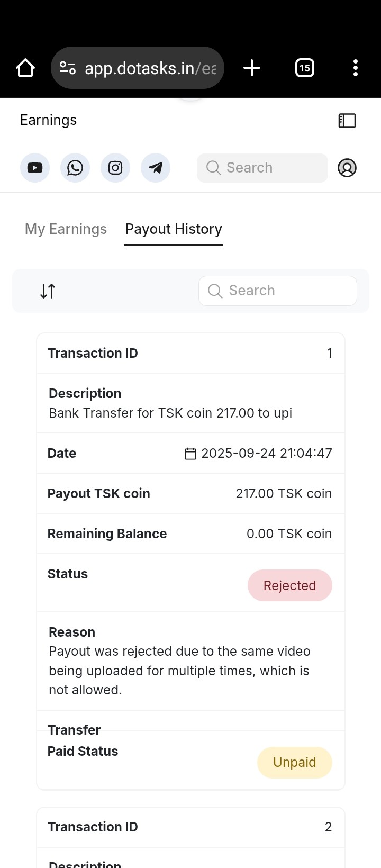
Task: Click the sort arrows icon
Action: click(x=48, y=291)
